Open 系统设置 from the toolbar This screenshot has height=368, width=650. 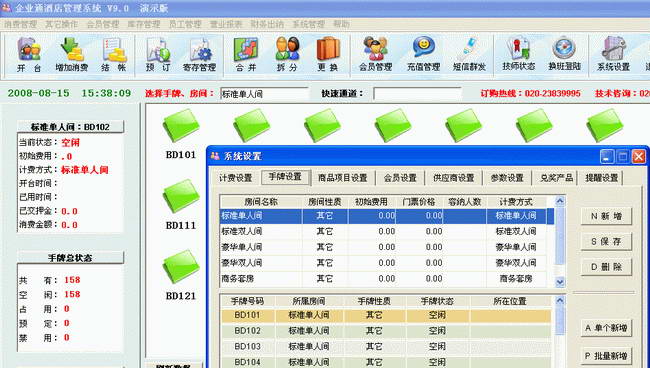(613, 55)
